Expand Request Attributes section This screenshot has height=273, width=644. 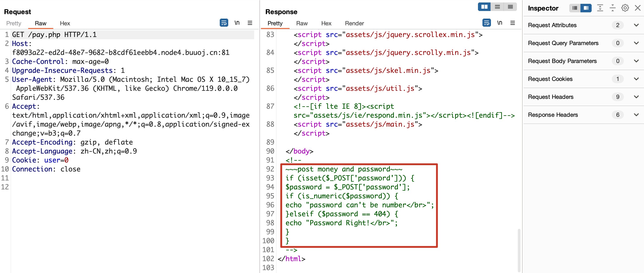[x=636, y=25]
